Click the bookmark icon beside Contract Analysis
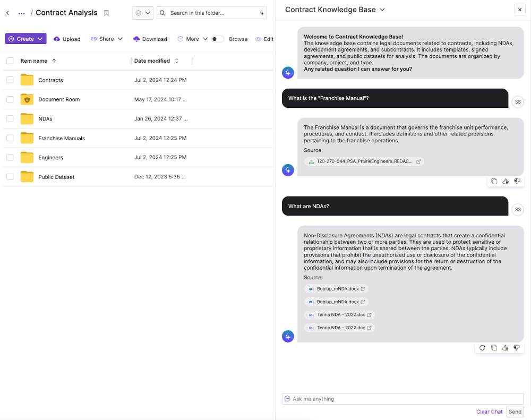The height and width of the screenshot is (420, 531). pyautogui.click(x=107, y=13)
